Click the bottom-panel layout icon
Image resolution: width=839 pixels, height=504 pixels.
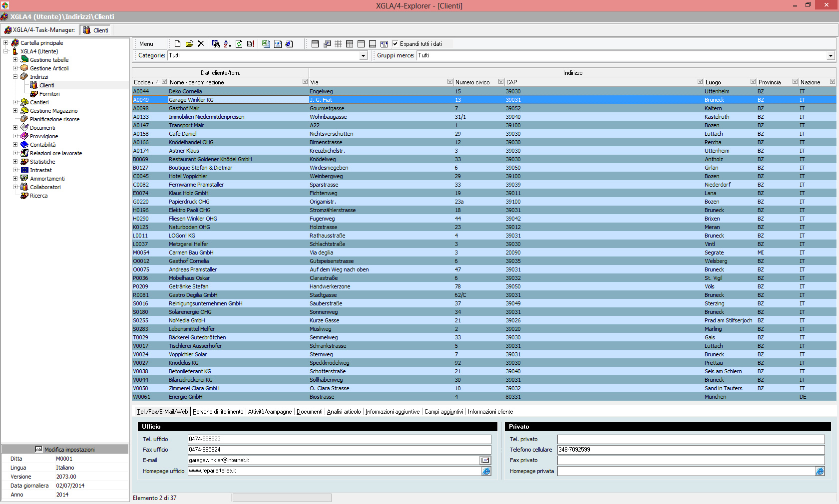coord(373,44)
